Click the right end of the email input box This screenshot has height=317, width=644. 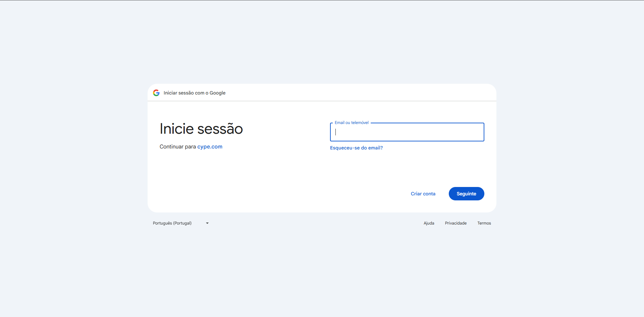click(478, 132)
